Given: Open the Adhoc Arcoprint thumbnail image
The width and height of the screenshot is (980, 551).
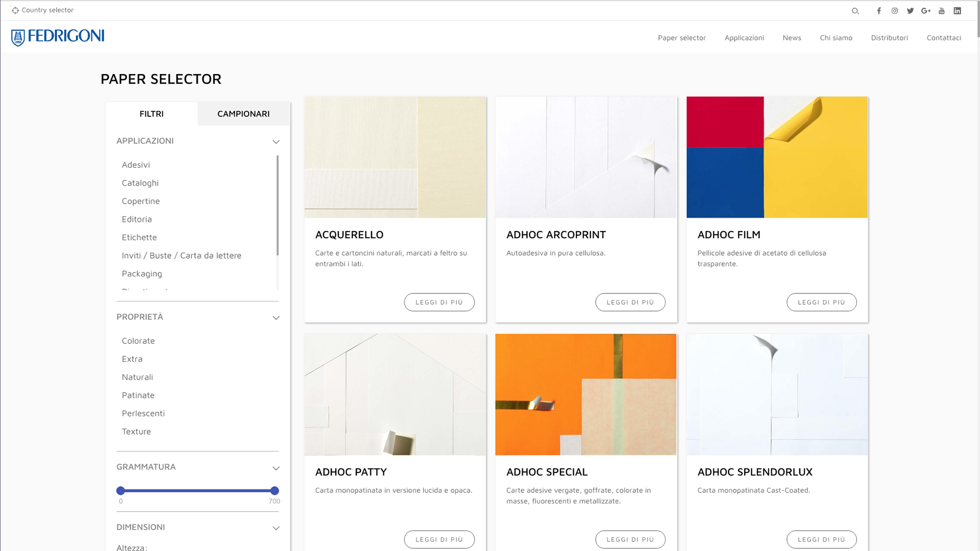Looking at the screenshot, I should pos(586,157).
